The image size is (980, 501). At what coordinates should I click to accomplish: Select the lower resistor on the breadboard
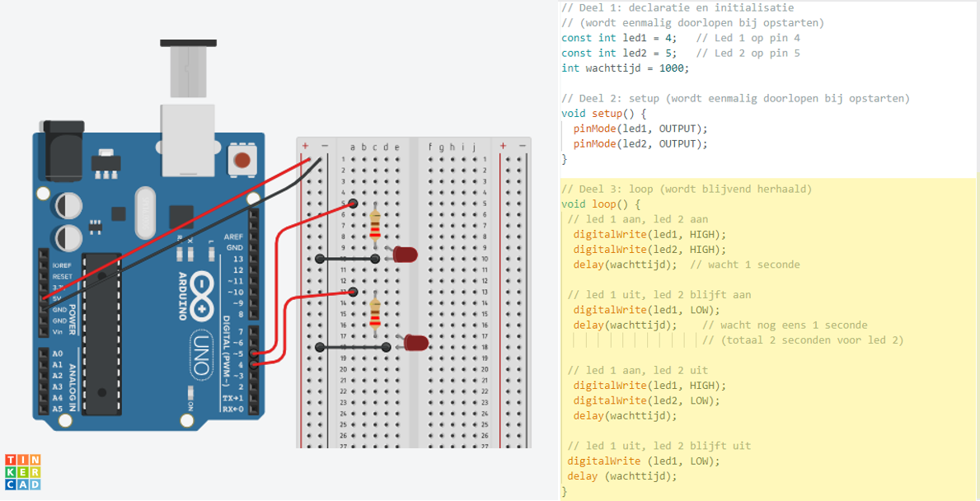click(x=376, y=314)
